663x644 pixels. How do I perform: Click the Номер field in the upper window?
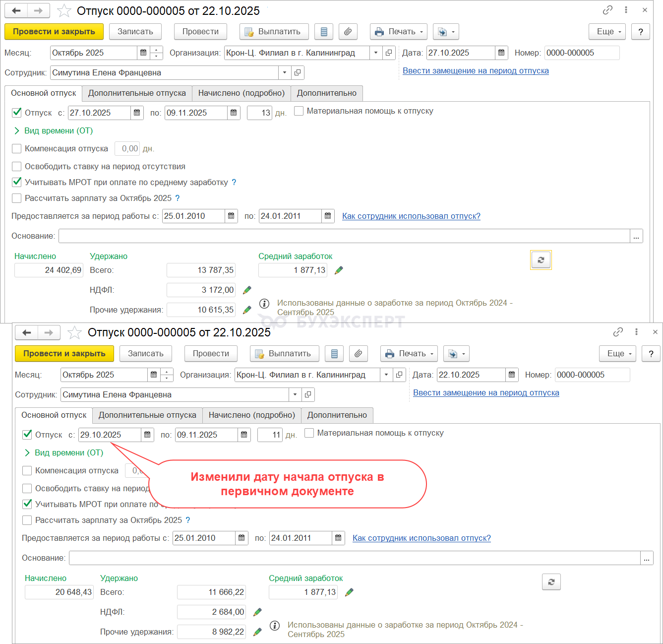pyautogui.click(x=582, y=53)
